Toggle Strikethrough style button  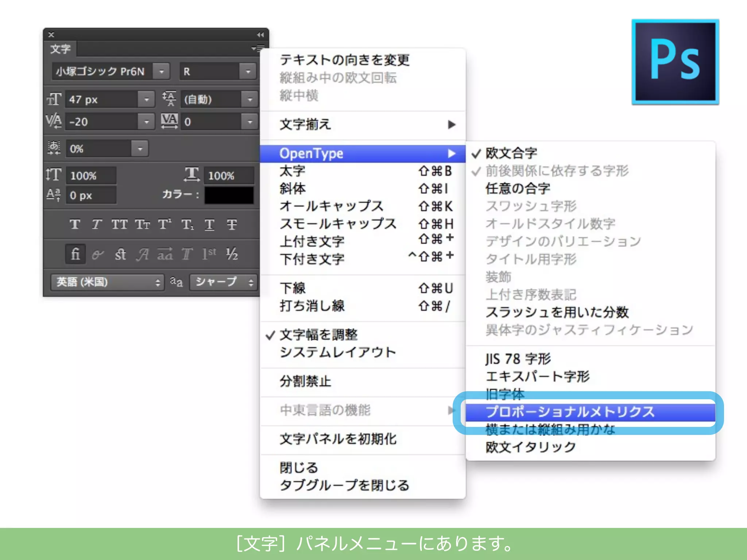pos(232,224)
